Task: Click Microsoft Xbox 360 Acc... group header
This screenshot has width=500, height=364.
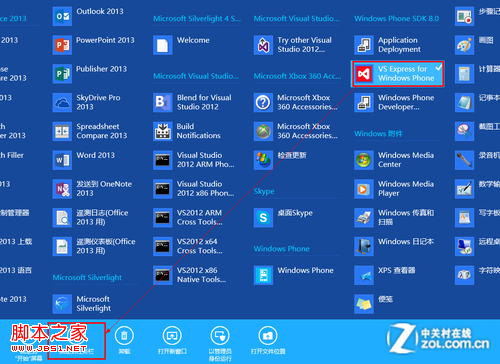Action: [297, 76]
